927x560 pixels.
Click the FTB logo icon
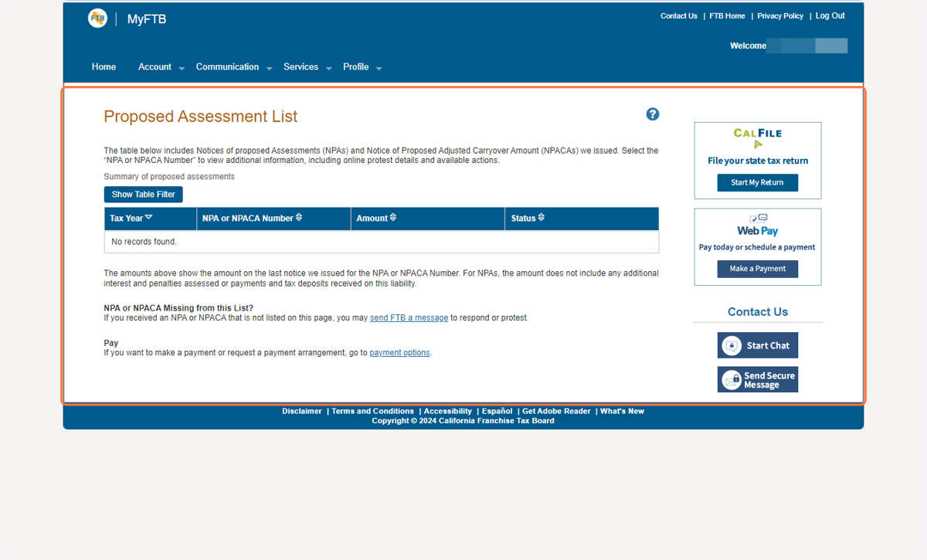click(x=97, y=19)
